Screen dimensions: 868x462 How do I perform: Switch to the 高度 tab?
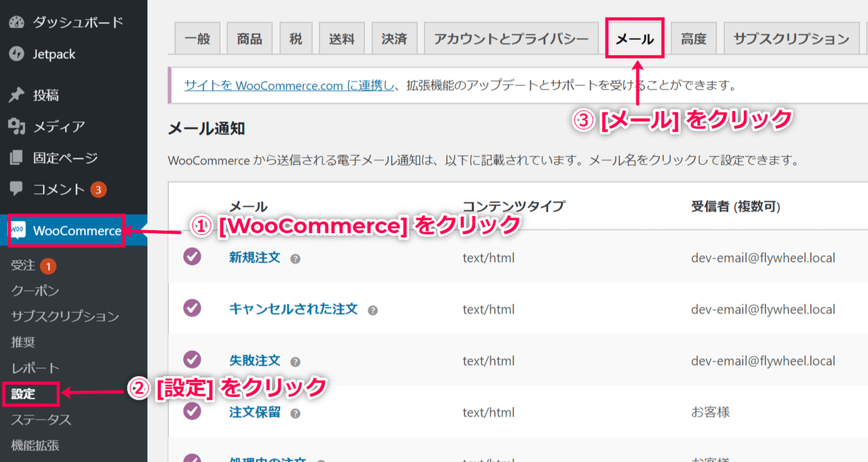694,39
